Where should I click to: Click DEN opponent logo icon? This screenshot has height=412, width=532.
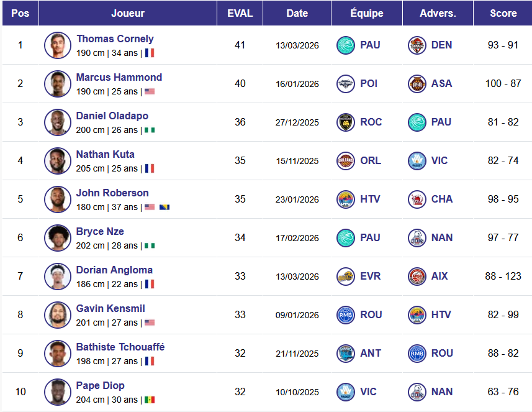[x=417, y=45]
